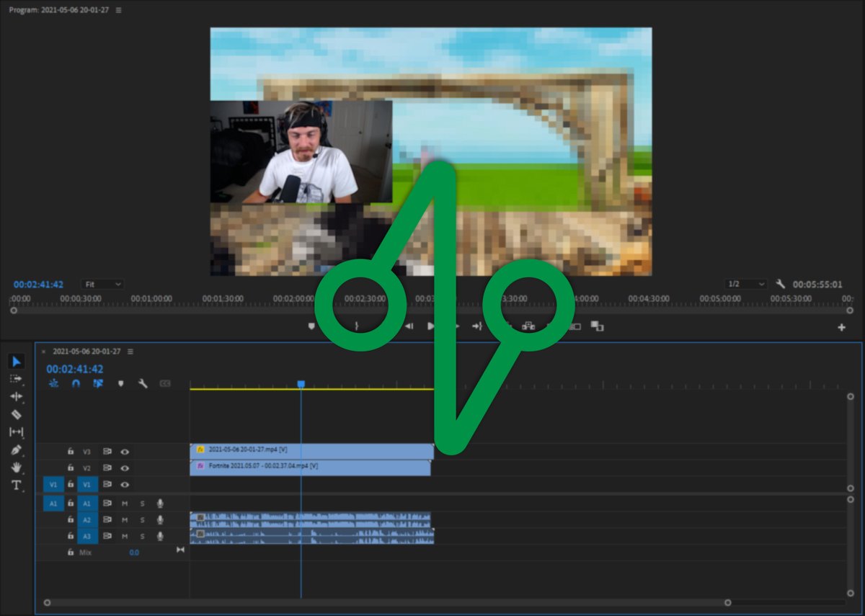This screenshot has width=865, height=616.
Task: Open the Program monitor panel menu
Action: coord(119,10)
